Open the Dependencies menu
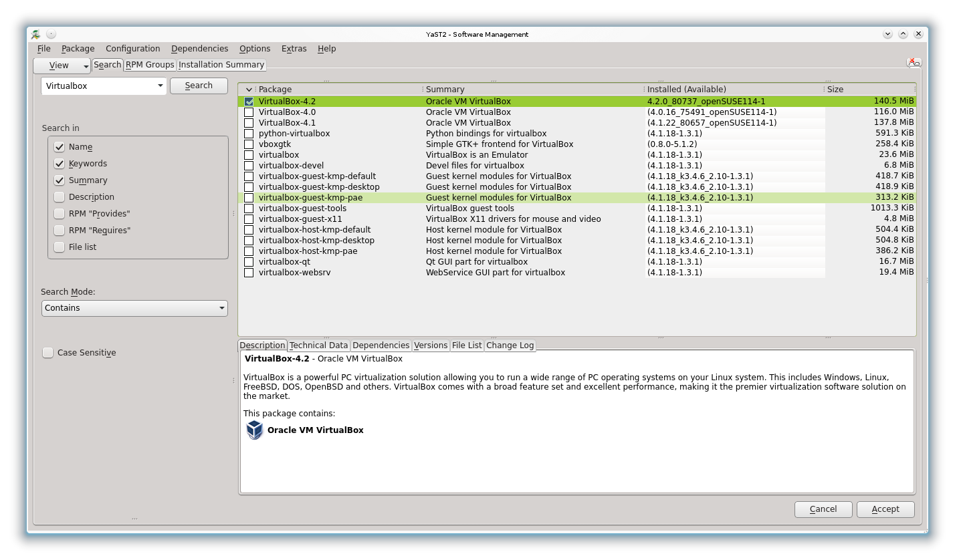Screen dimensions: 955x560 [x=200, y=49]
